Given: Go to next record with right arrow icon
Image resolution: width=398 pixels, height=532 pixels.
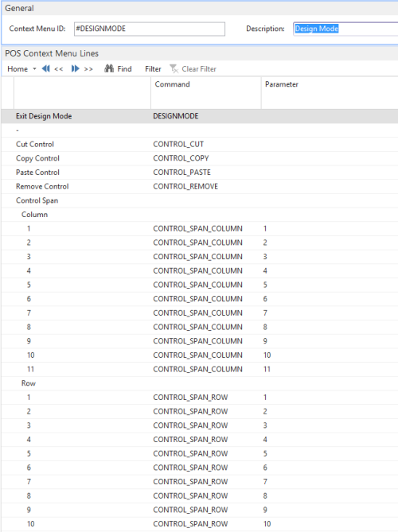Looking at the screenshot, I should click(x=75, y=69).
